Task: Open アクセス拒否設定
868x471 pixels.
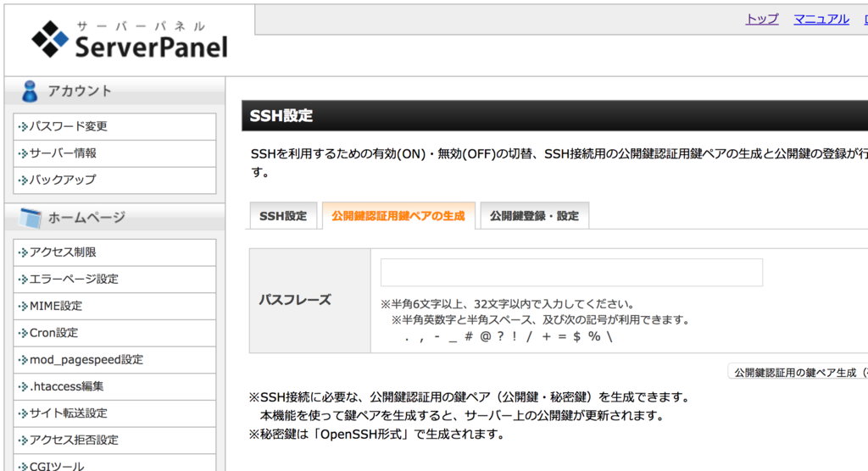Action: 114,440
